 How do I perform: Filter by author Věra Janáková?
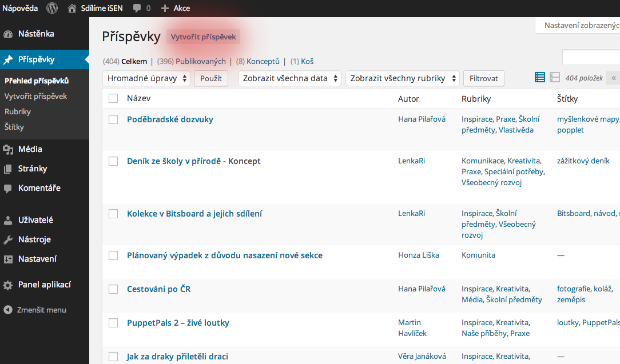point(422,356)
